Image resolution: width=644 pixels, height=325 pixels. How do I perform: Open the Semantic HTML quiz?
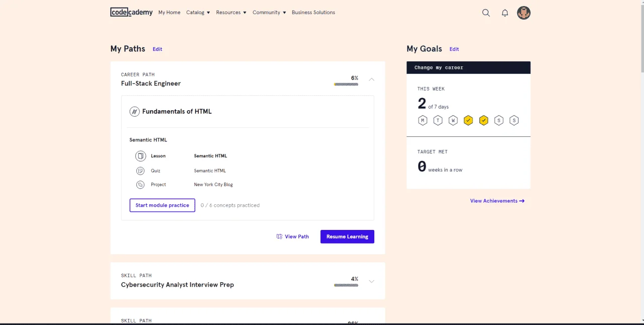coord(210,171)
